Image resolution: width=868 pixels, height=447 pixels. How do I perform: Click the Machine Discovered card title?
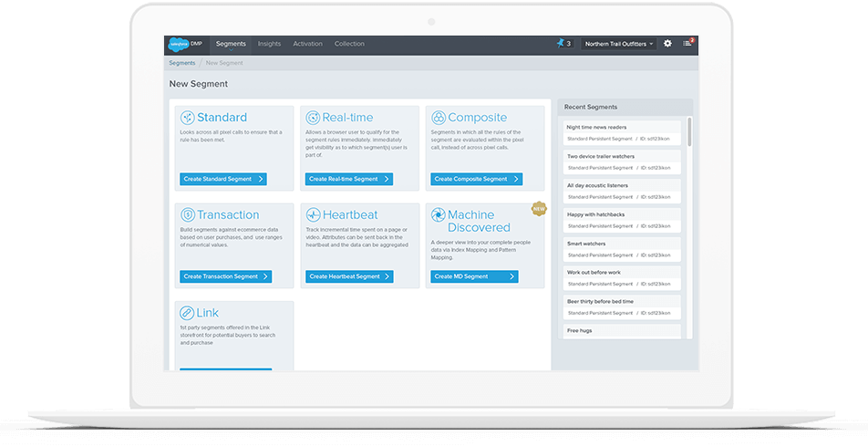pyautogui.click(x=479, y=221)
